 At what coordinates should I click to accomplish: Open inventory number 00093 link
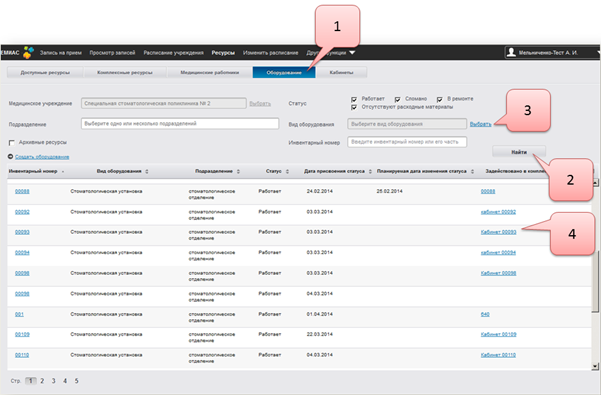pyautogui.click(x=22, y=232)
